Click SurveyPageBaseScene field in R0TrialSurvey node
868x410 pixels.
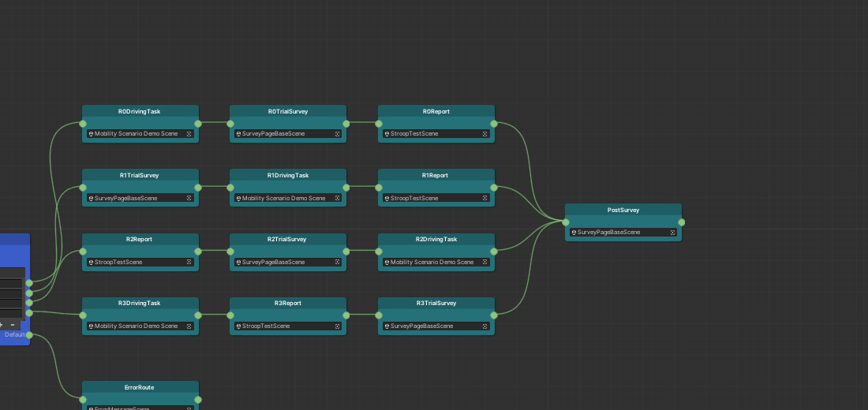[x=288, y=134]
